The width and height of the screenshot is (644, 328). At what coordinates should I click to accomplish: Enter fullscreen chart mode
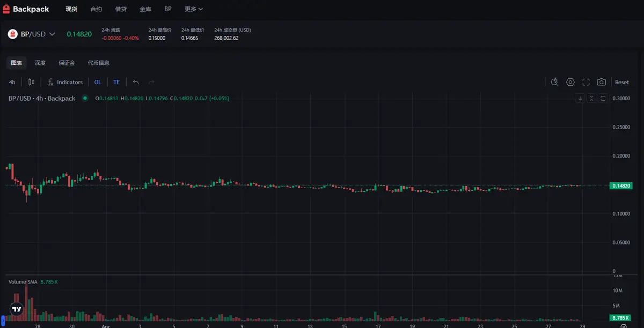pos(586,82)
